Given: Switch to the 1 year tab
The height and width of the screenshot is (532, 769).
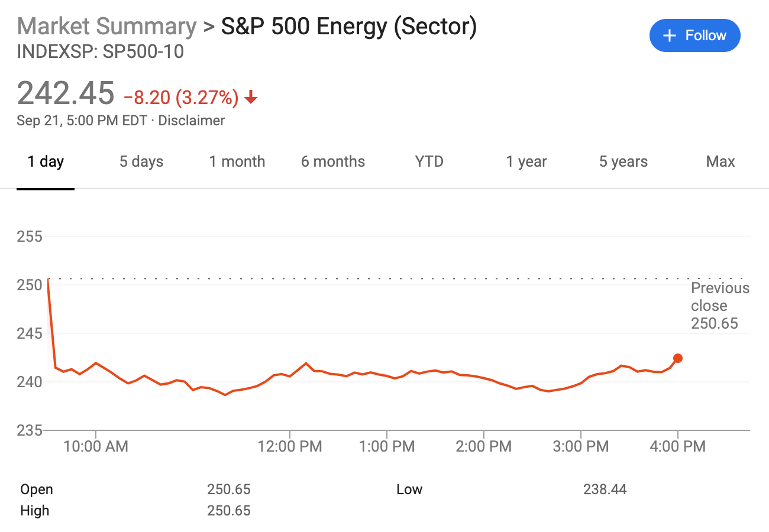Looking at the screenshot, I should click(x=526, y=162).
